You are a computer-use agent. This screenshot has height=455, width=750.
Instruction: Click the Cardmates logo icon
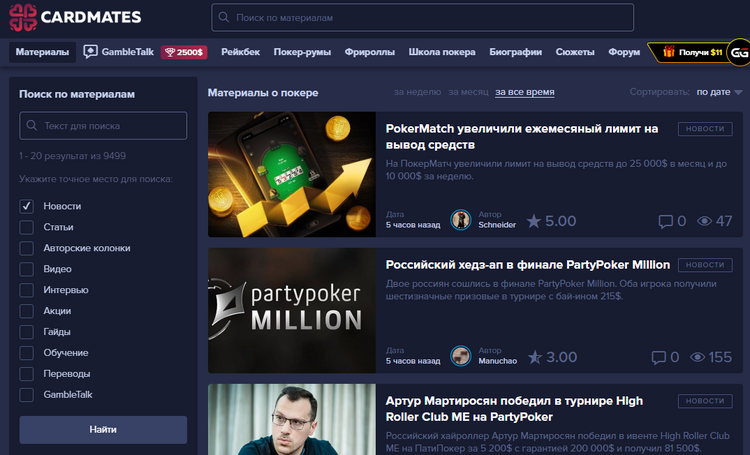click(23, 17)
